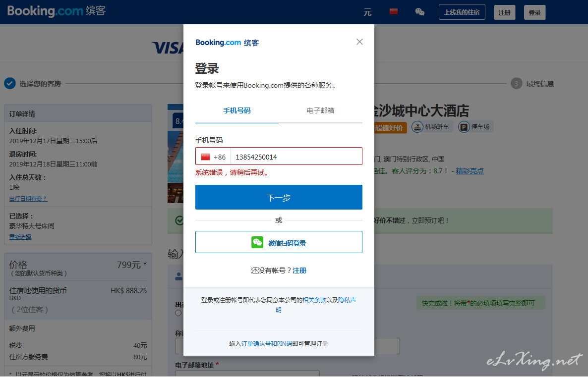Click the 注册 button in the header

click(504, 12)
